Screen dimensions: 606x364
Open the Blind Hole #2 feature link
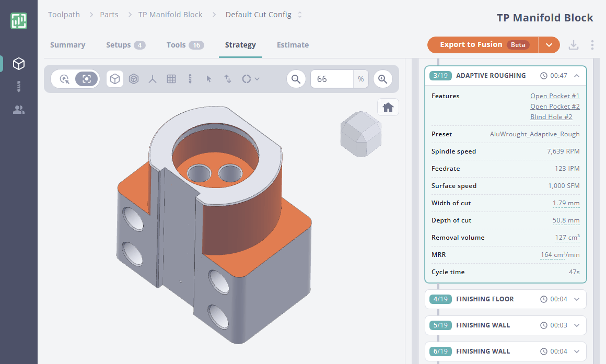click(551, 116)
